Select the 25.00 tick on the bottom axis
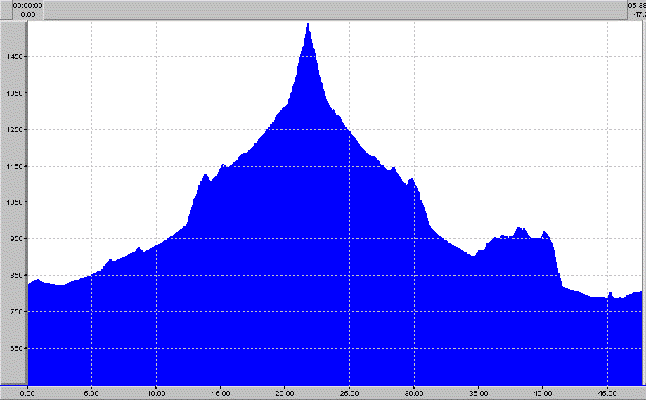This screenshot has height=400, width=646. pos(350,393)
